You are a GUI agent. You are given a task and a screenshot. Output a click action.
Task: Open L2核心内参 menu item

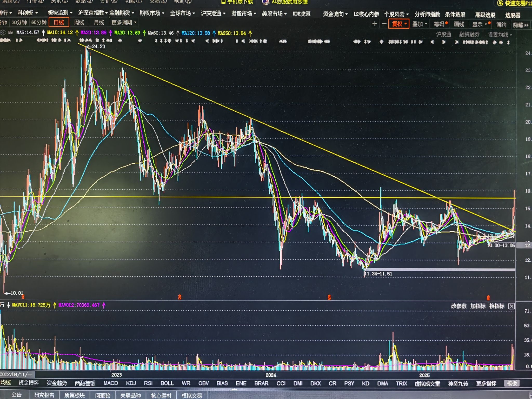pyautogui.click(x=366, y=14)
